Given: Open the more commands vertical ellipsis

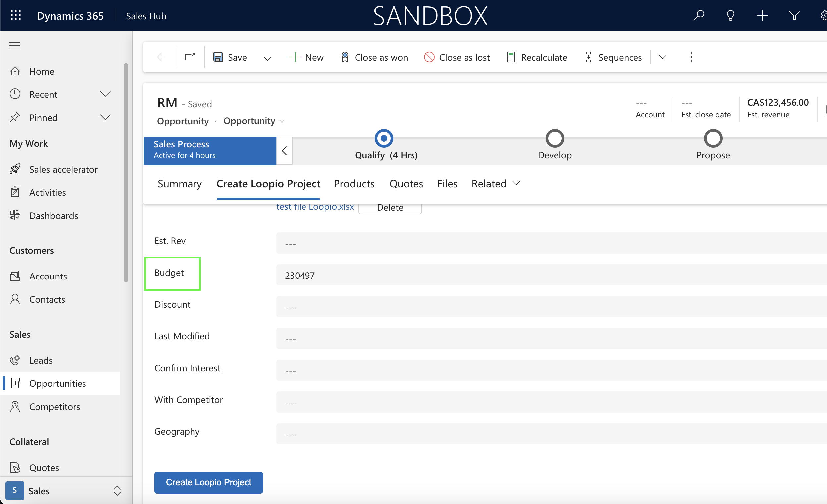Looking at the screenshot, I should click(692, 57).
